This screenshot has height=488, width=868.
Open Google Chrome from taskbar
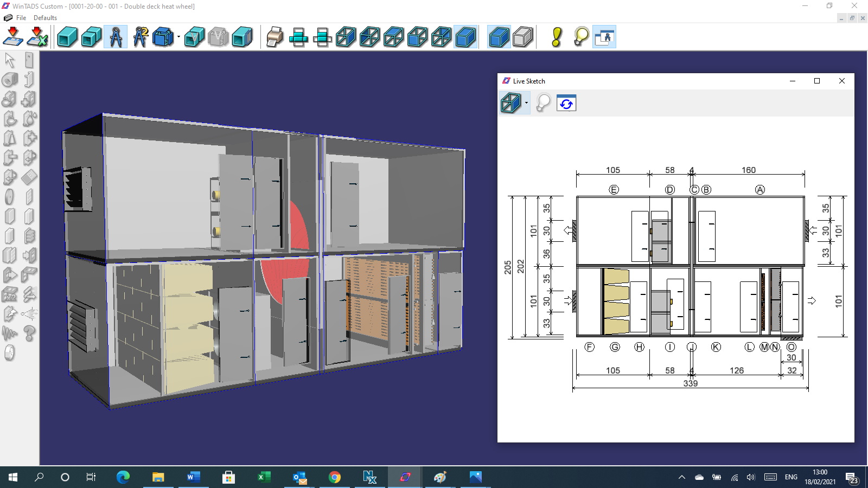click(x=334, y=477)
